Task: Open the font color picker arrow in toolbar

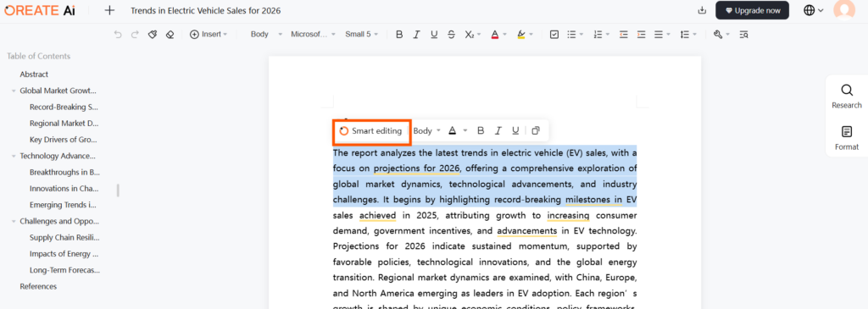Action: coord(505,34)
